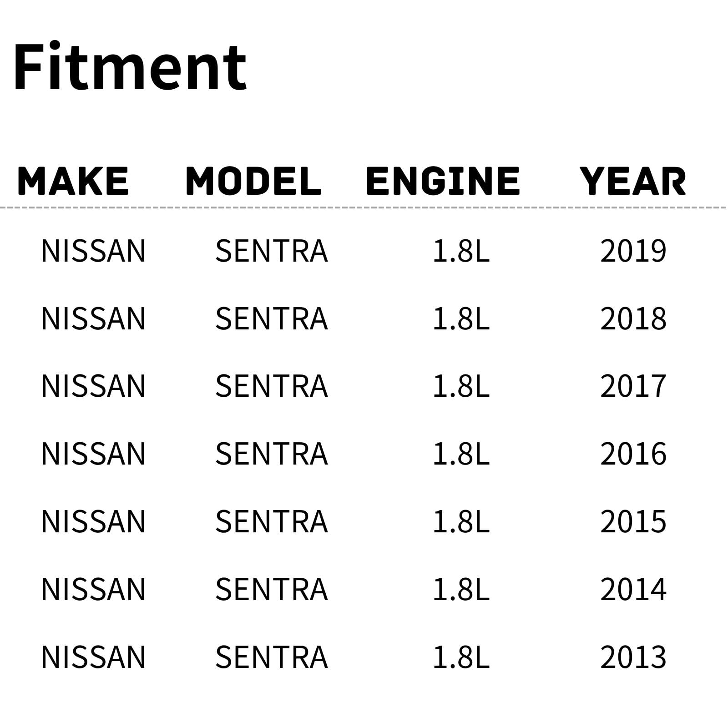Image resolution: width=728 pixels, height=728 pixels.
Task: Select the 2016 year cell
Action: (633, 454)
